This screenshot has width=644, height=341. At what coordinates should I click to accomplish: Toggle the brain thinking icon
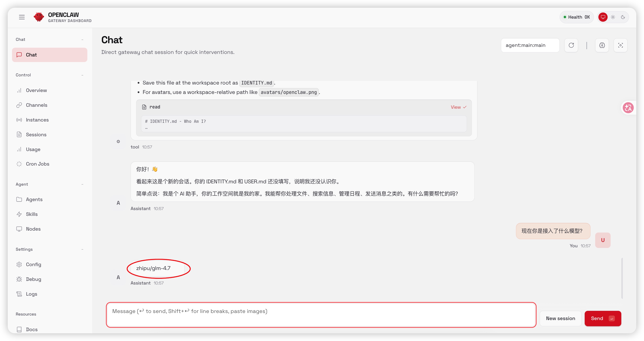tap(602, 45)
